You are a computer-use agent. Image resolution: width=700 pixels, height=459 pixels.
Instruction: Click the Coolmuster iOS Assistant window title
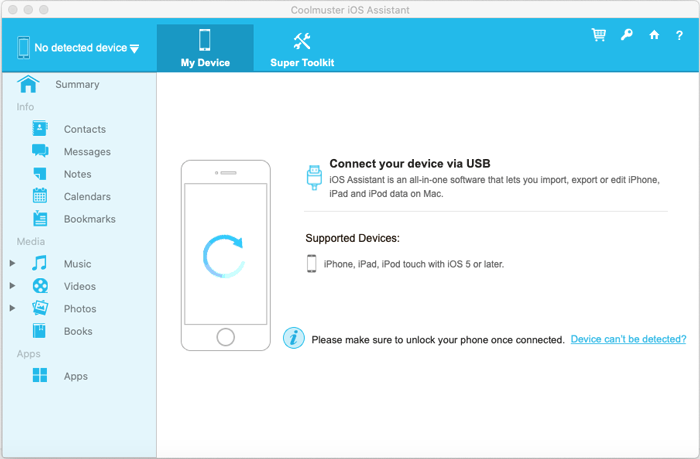click(x=350, y=10)
